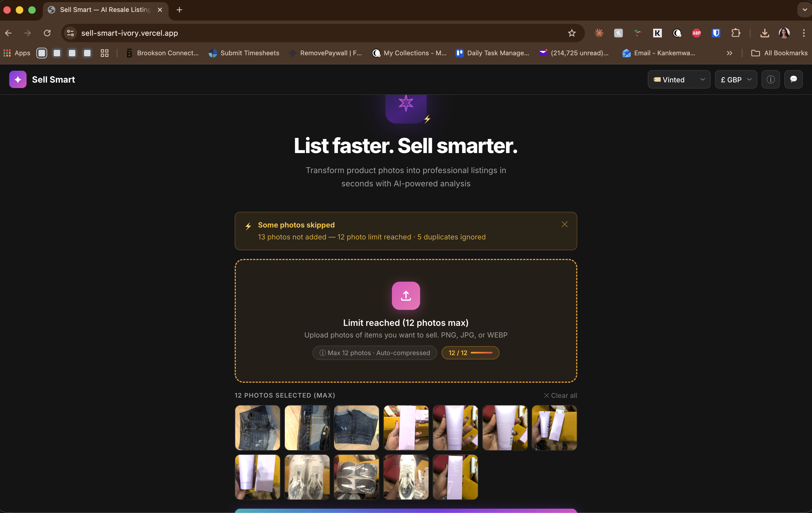This screenshot has height=513, width=812.
Task: Click the pink upload icon
Action: click(406, 296)
